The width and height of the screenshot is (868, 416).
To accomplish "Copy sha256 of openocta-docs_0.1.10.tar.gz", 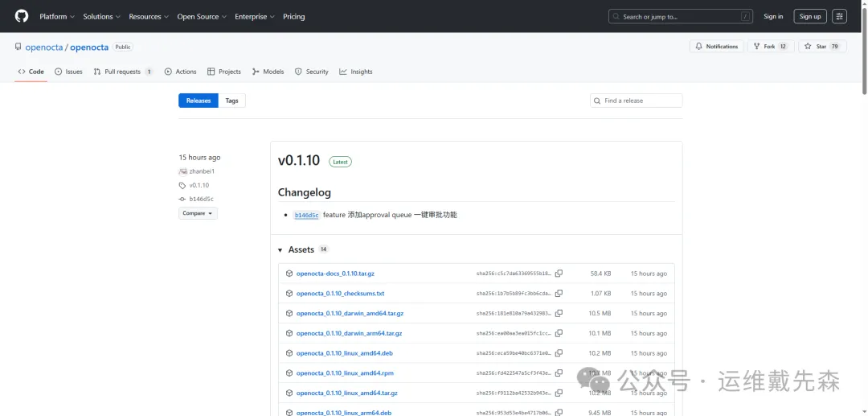I will click(x=559, y=274).
